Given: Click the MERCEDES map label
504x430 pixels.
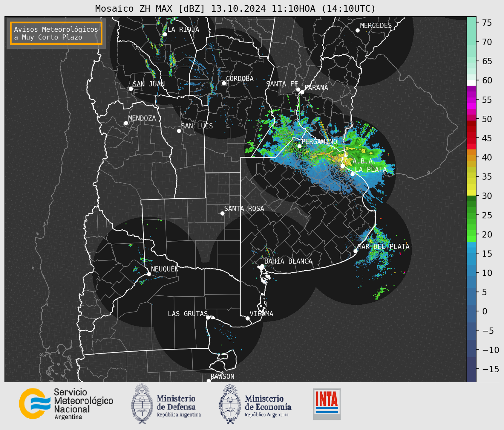Looking at the screenshot, I should [x=376, y=26].
